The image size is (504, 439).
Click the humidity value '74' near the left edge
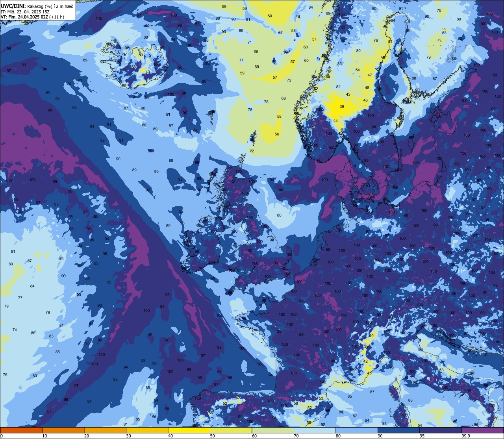15,330
